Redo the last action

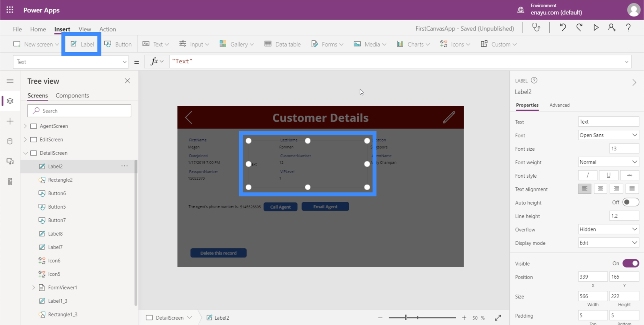(579, 28)
